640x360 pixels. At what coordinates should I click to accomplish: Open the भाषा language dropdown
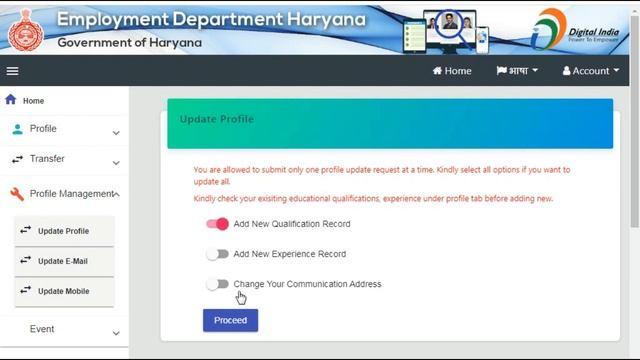pyautogui.click(x=517, y=71)
